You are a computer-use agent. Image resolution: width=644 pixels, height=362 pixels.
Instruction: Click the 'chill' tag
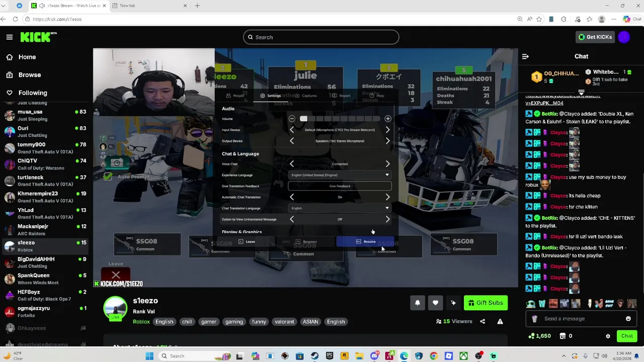187,322
